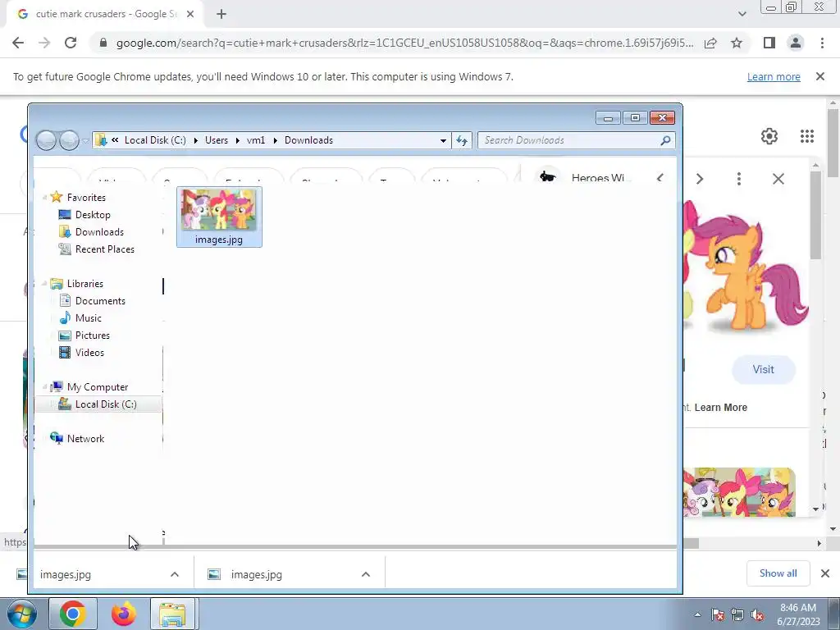840x630 pixels.
Task: Expand first images.jpg download menu
Action: (x=175, y=574)
